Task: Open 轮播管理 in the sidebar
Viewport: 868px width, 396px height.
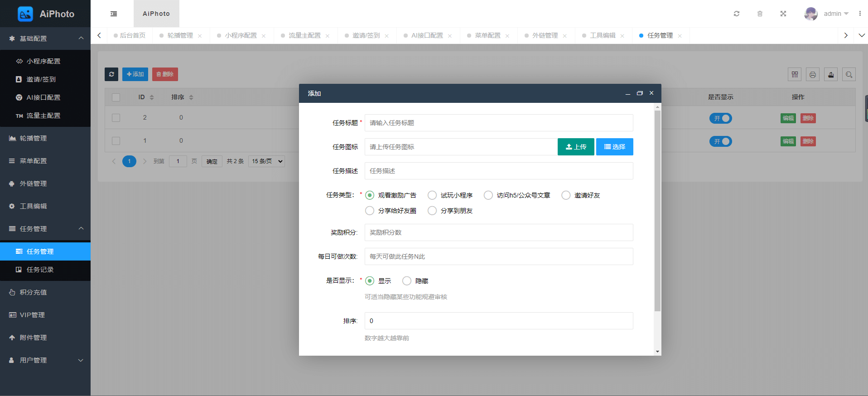Action: pos(45,138)
